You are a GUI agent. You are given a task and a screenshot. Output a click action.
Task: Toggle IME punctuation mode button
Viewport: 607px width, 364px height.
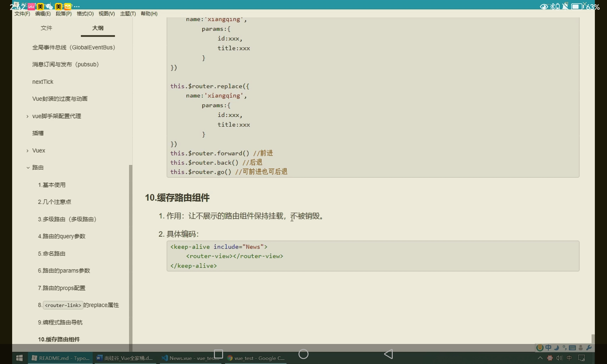564,348
